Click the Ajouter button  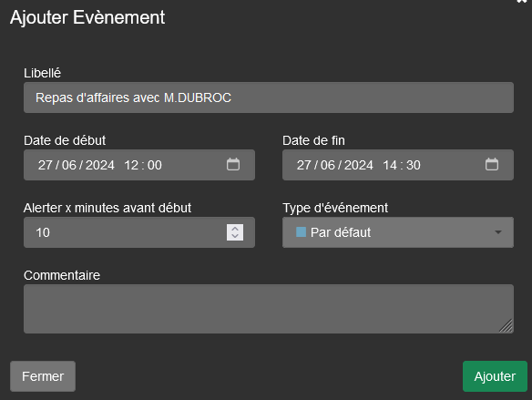click(495, 376)
